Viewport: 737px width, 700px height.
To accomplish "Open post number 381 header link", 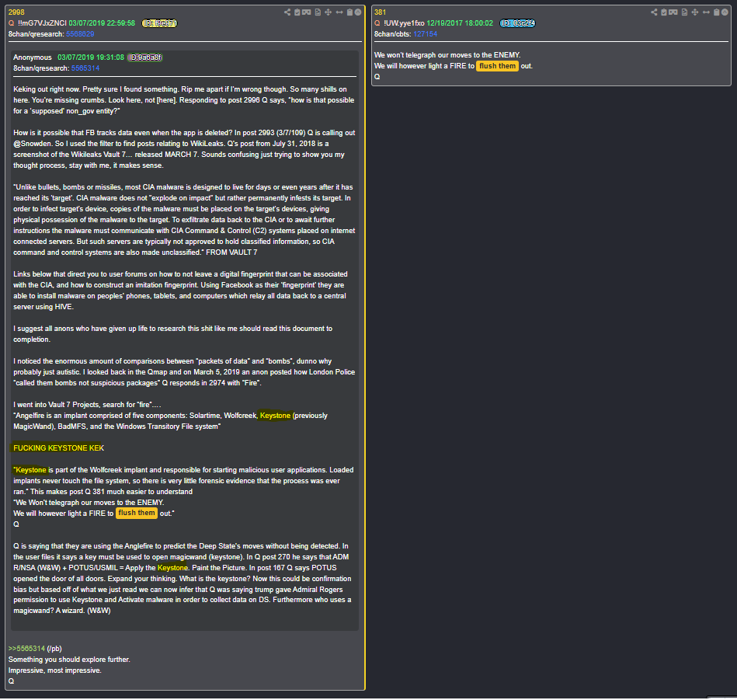I will pos(380,12).
